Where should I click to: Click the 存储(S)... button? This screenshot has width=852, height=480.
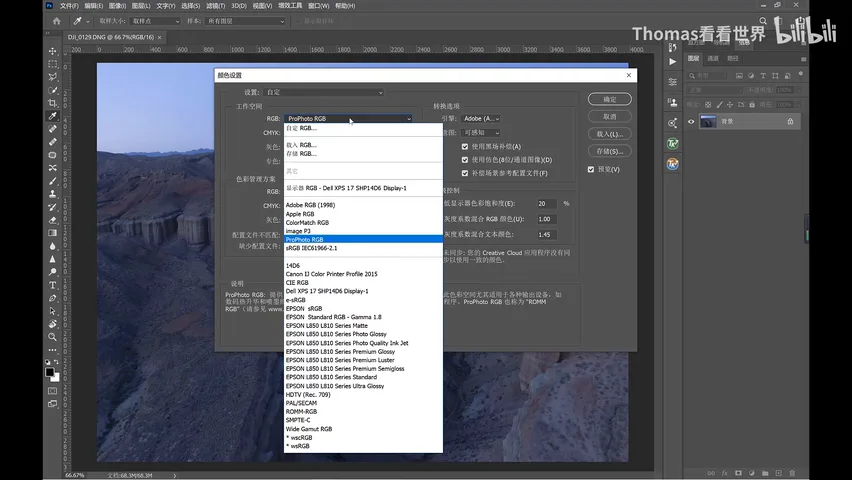coord(610,151)
